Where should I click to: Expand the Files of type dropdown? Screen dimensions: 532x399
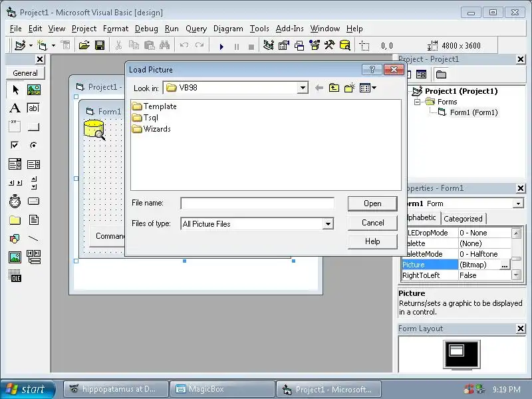click(328, 224)
